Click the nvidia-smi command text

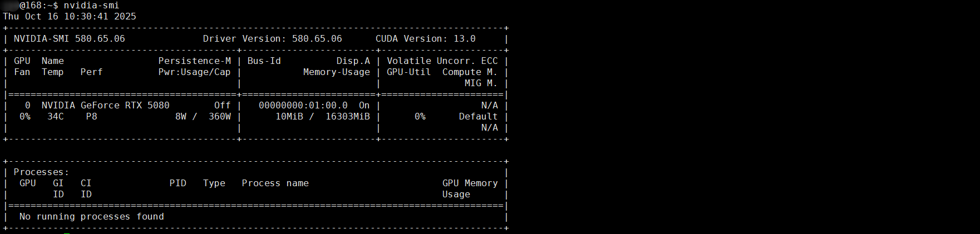click(x=91, y=6)
